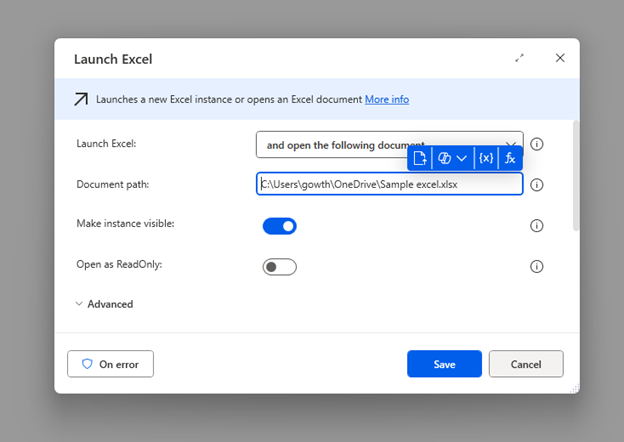Image resolution: width=624 pixels, height=442 pixels.
Task: Follow the More info link
Action: pyautogui.click(x=387, y=99)
